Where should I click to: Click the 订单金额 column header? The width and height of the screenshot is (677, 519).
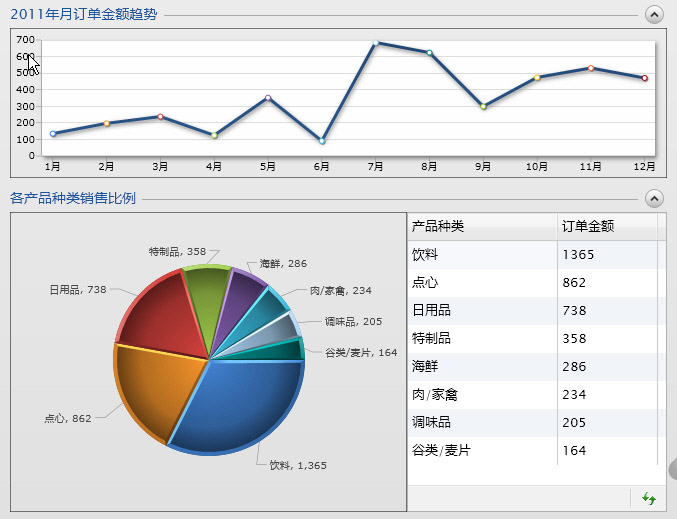point(588,227)
